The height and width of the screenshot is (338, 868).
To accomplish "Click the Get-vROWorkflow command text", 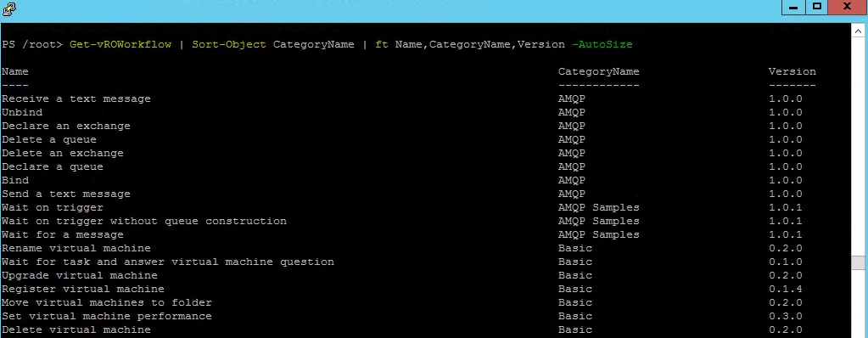I will pyautogui.click(x=120, y=44).
